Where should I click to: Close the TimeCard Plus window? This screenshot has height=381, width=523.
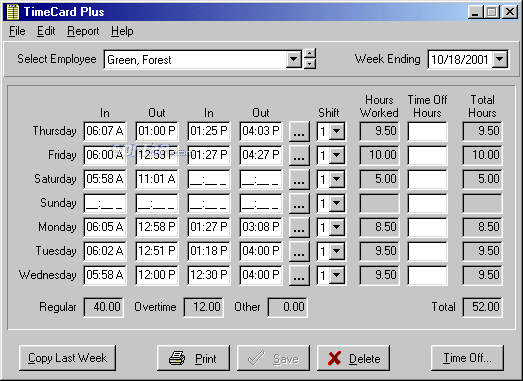510,12
